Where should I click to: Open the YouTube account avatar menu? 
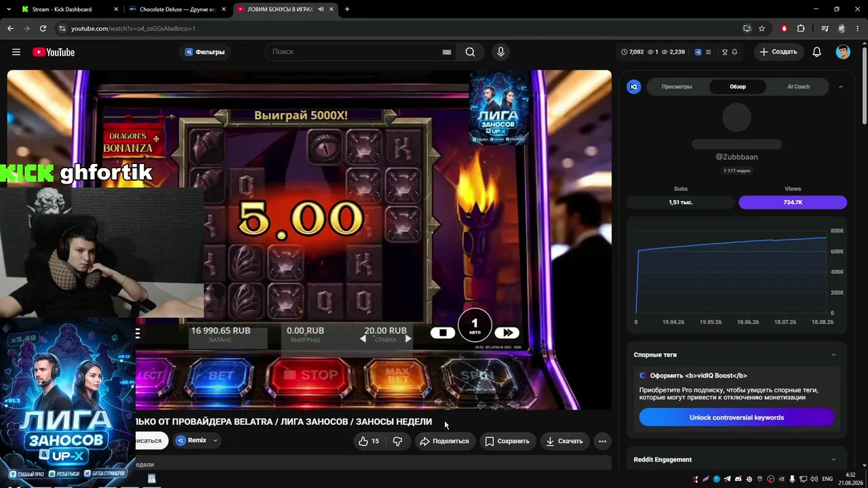coord(843,52)
